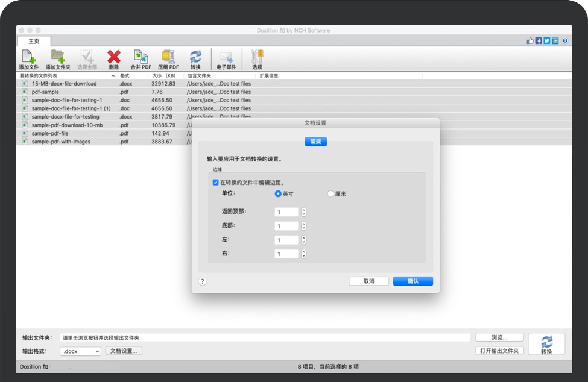This screenshot has height=382, width=588.
Task: Select the pdf-sample file in the list
Action: pos(43,92)
